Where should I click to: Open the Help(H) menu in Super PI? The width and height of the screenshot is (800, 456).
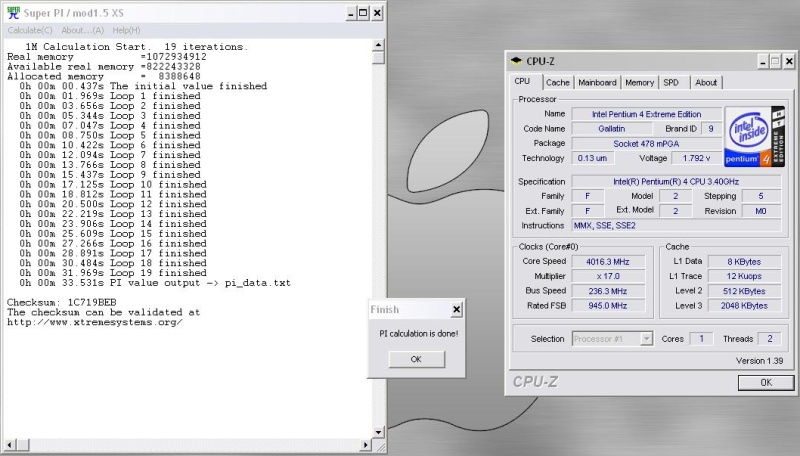[x=126, y=30]
